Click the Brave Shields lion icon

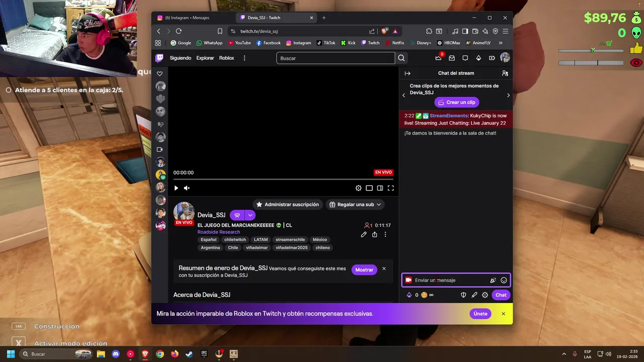384,31
